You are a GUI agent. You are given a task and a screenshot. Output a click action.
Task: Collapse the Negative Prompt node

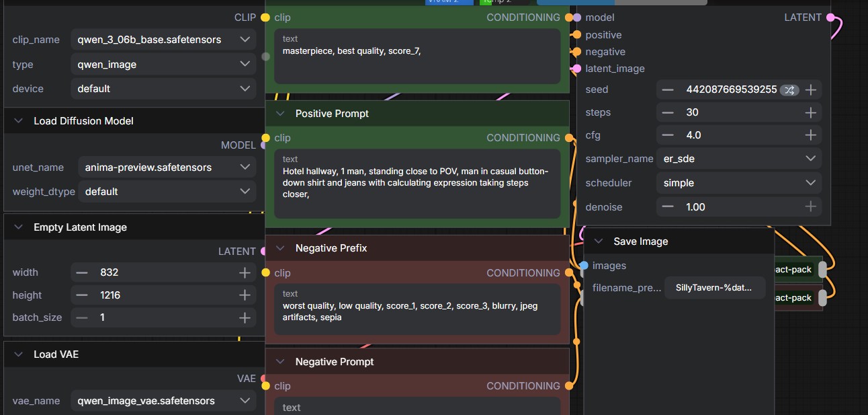coord(280,362)
